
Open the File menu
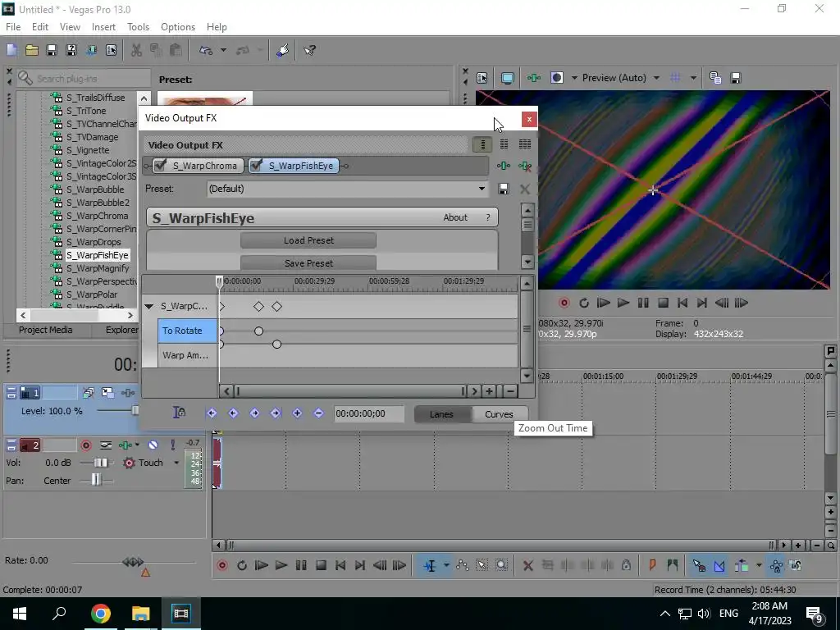point(13,27)
